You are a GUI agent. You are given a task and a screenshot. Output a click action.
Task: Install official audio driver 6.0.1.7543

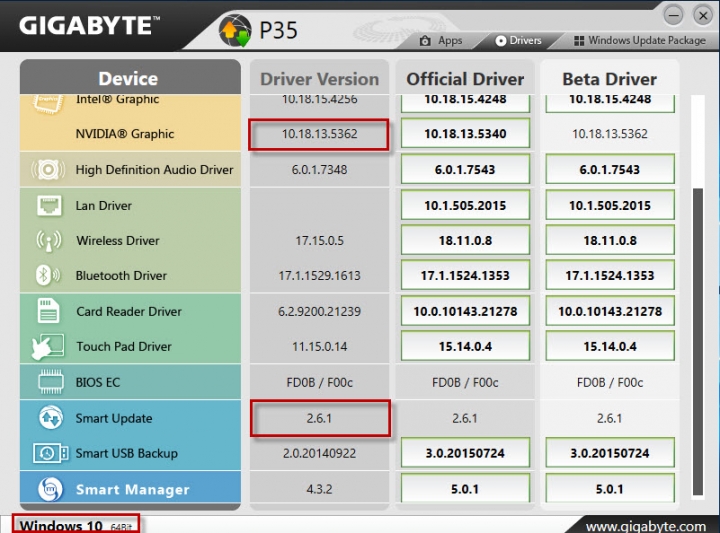pyautogui.click(x=465, y=169)
